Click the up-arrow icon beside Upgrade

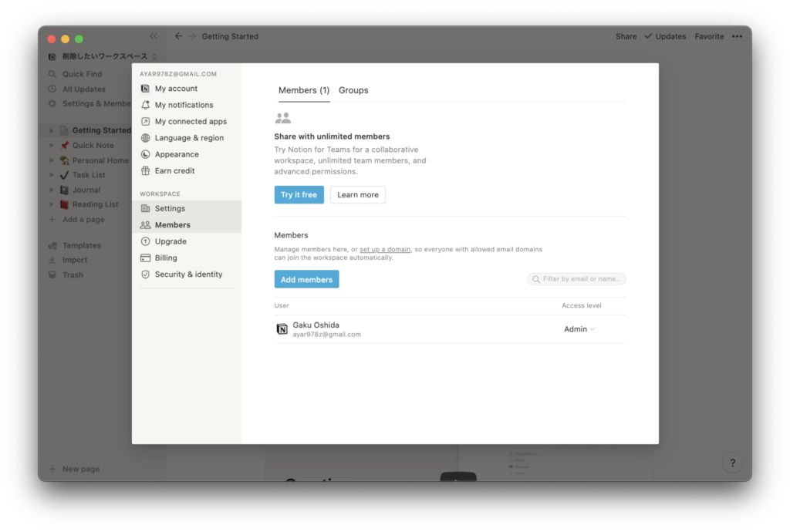(x=145, y=241)
